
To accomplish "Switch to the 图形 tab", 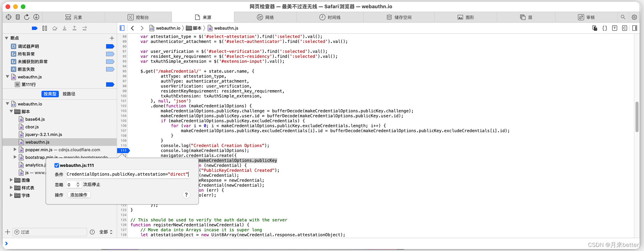I will pyautogui.click(x=466, y=17).
